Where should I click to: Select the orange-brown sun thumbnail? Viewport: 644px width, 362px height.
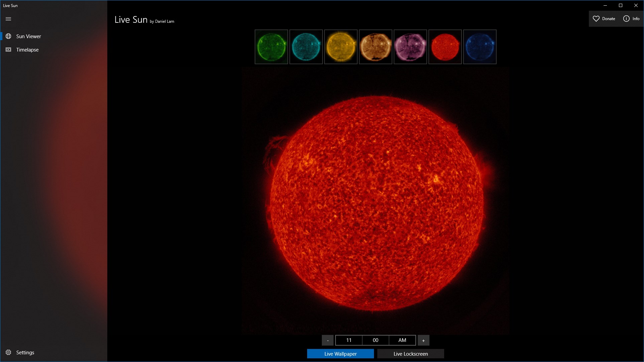tap(376, 47)
